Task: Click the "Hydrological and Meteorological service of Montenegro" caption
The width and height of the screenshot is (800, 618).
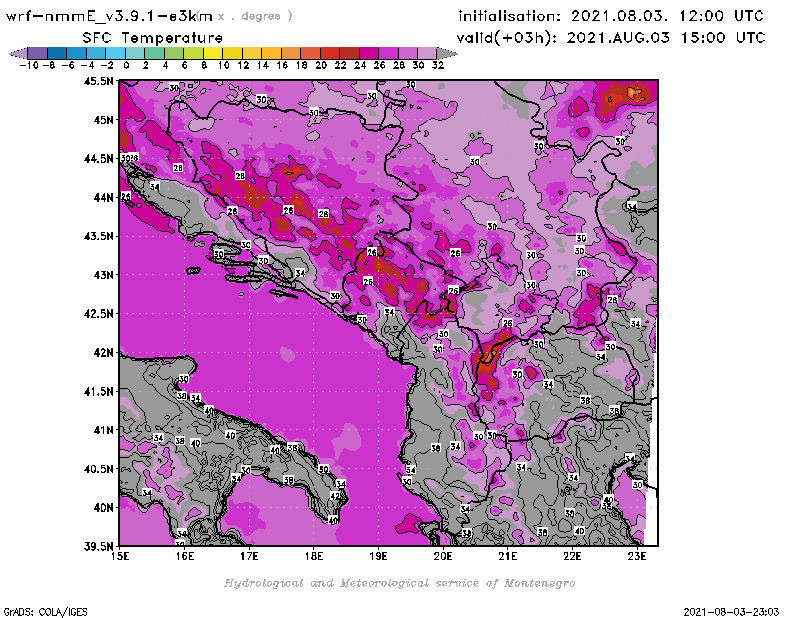Action: coord(399,583)
